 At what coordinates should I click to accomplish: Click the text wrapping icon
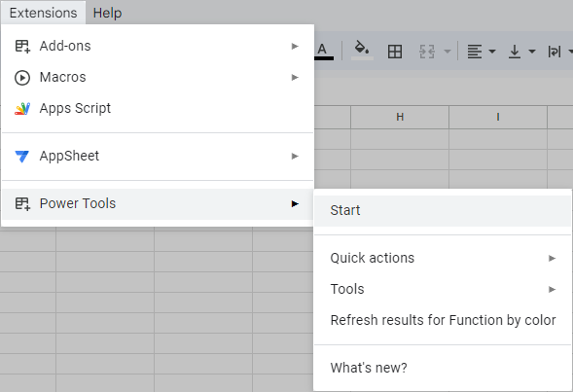tap(554, 52)
